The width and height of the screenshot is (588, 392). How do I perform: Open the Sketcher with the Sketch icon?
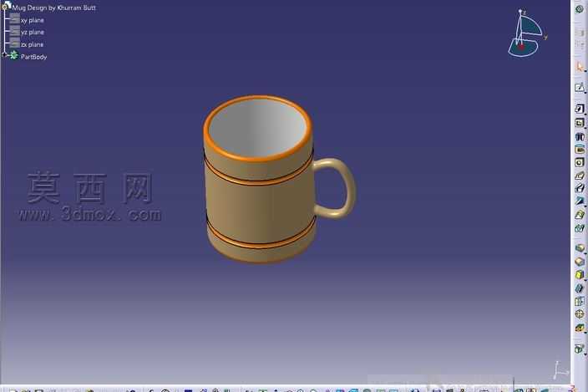(x=580, y=88)
